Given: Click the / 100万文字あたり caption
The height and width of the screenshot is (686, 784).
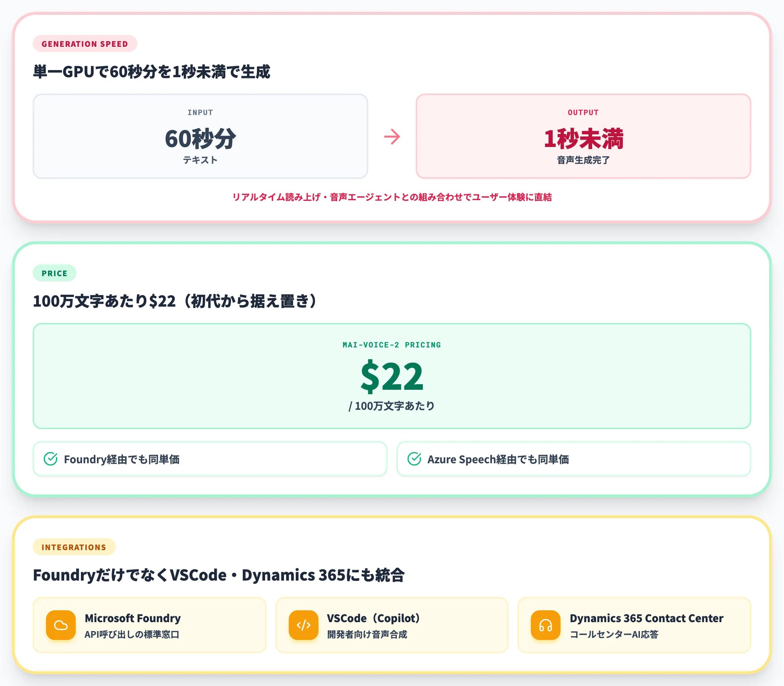Looking at the screenshot, I should pyautogui.click(x=392, y=406).
